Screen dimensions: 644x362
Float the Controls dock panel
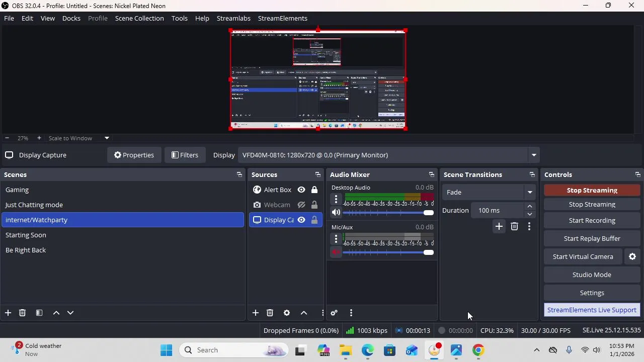(638, 174)
